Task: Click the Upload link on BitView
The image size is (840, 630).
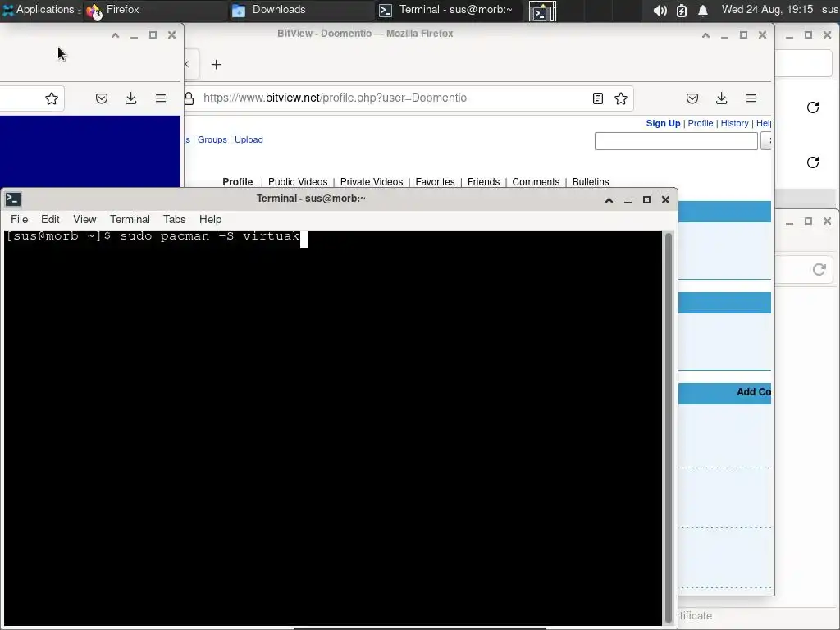Action: pos(249,139)
